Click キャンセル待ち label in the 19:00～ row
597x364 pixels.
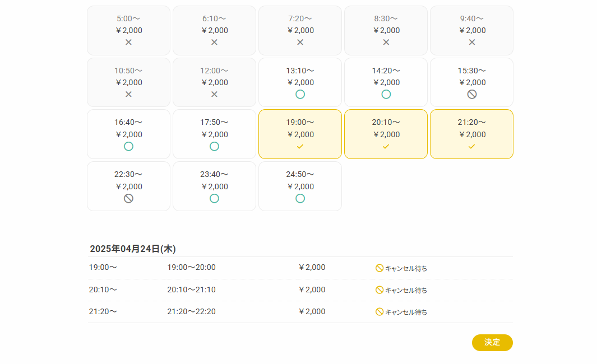(x=406, y=269)
